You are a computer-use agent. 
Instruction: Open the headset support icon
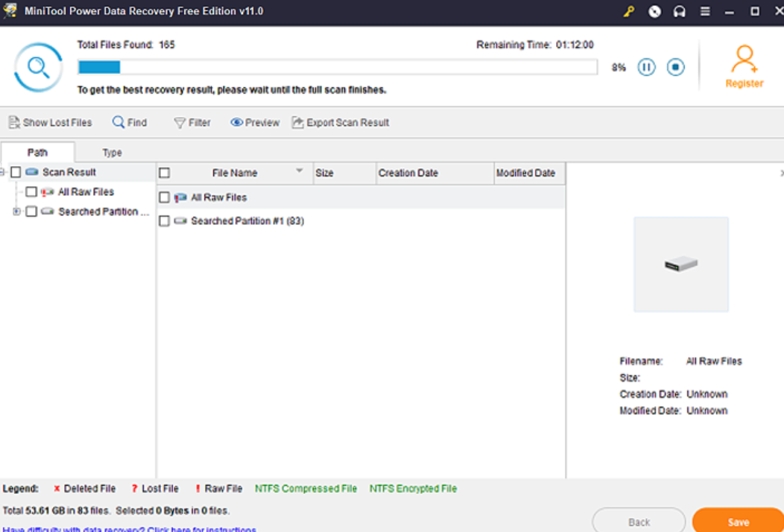[x=680, y=11]
